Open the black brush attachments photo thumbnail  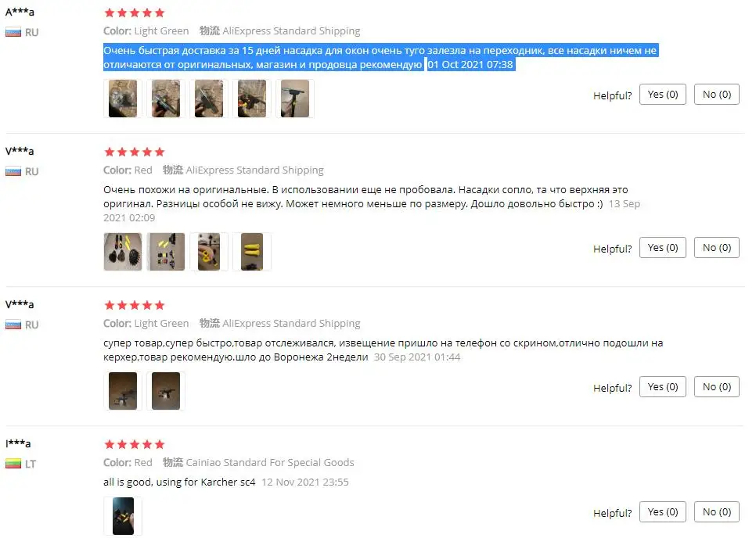[x=122, y=252]
